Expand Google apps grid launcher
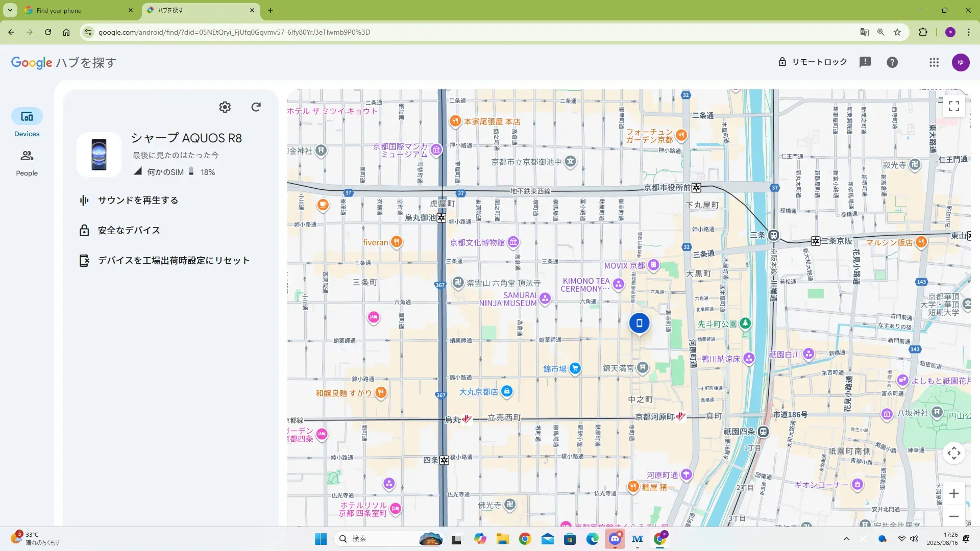This screenshot has height=551, width=980. pyautogui.click(x=934, y=62)
